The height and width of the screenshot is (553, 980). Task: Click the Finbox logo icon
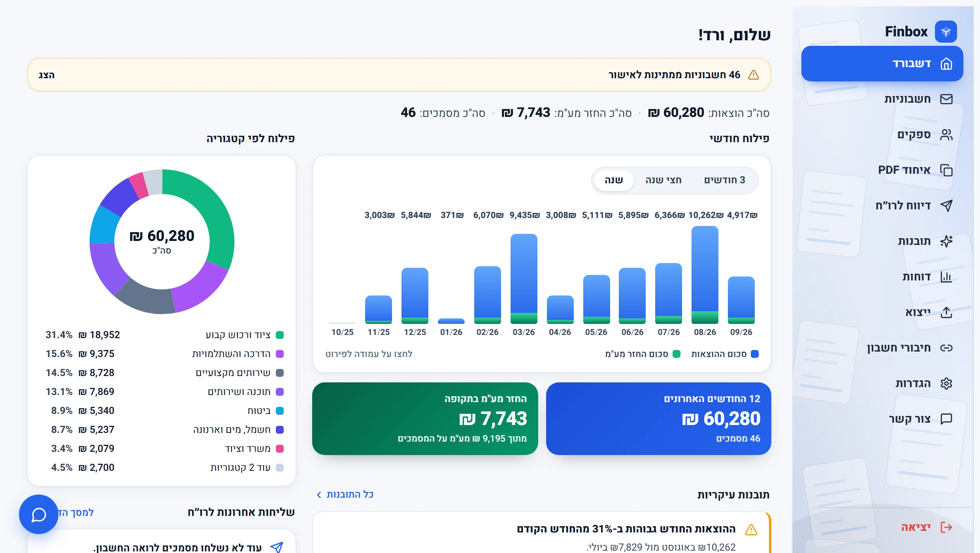click(946, 32)
